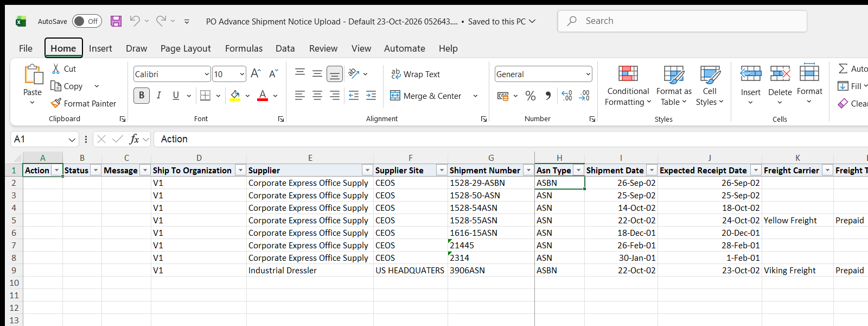This screenshot has width=868, height=326.
Task: Open filter dropdown for Shipment Number column
Action: coord(528,171)
